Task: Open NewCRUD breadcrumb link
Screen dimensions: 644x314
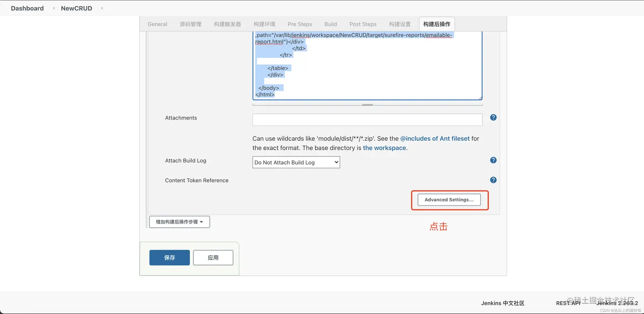Action: pyautogui.click(x=76, y=8)
